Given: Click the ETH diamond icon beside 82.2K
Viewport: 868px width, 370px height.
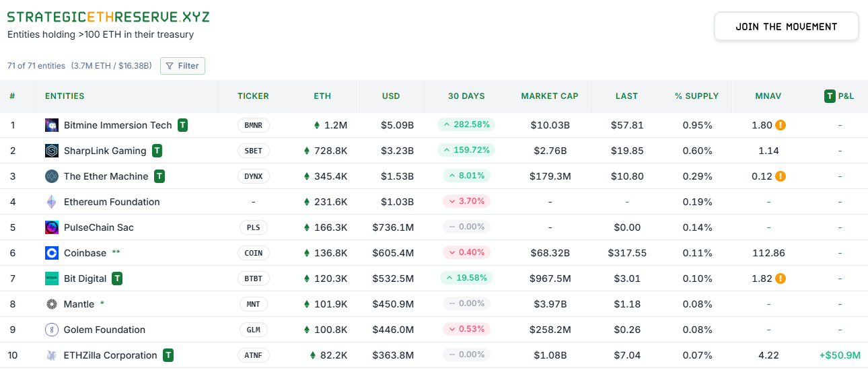Looking at the screenshot, I should (313, 355).
